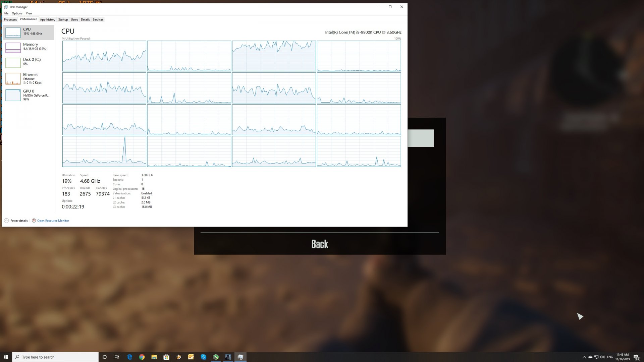The image size is (644, 362).
Task: Open the Skype taskbar icon
Action: pos(203,357)
